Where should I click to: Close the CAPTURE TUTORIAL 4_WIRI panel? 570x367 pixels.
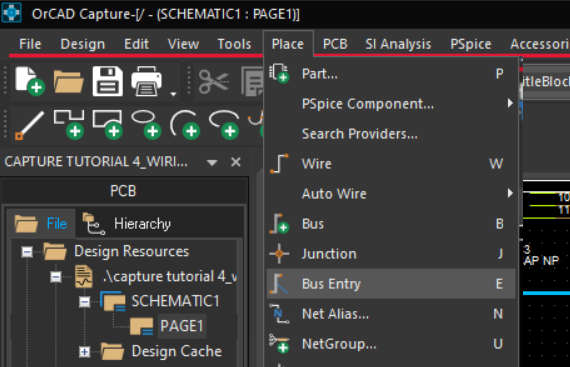[236, 162]
